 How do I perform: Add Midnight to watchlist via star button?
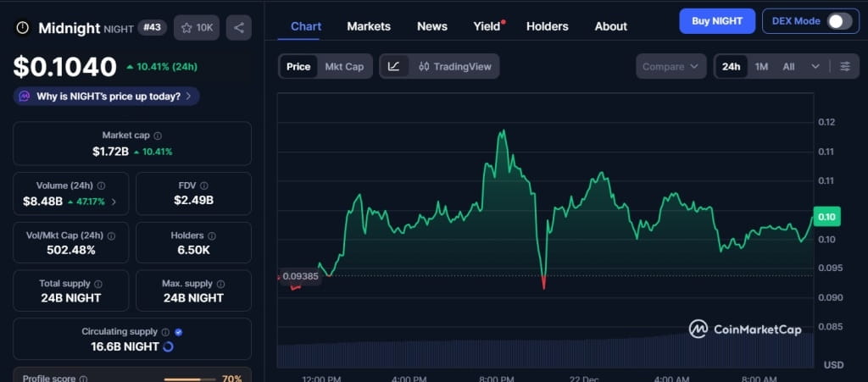[197, 28]
